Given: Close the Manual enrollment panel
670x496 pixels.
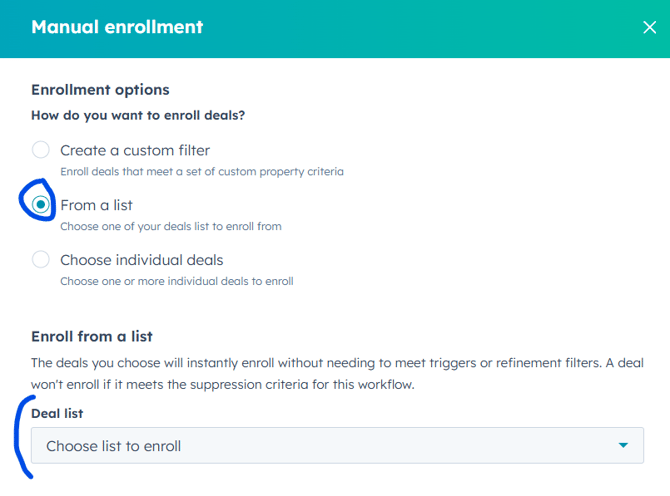Looking at the screenshot, I should [x=649, y=28].
